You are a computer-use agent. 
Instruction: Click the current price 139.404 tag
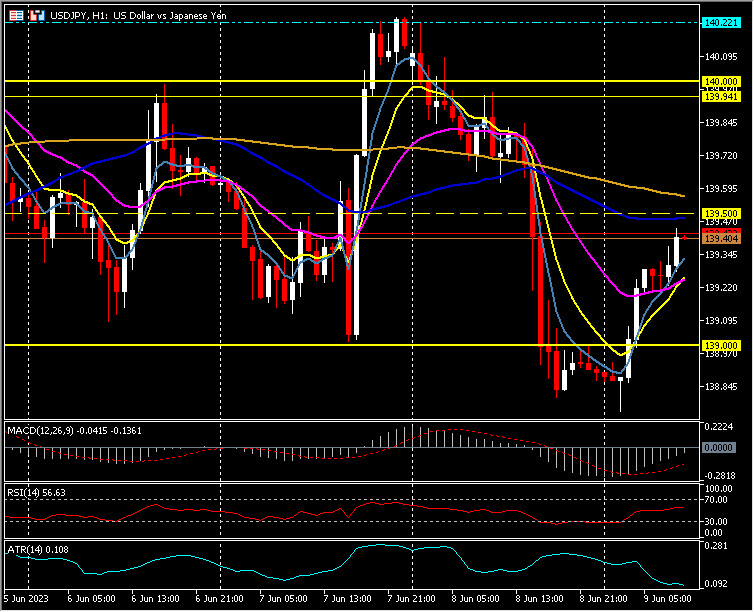720,239
